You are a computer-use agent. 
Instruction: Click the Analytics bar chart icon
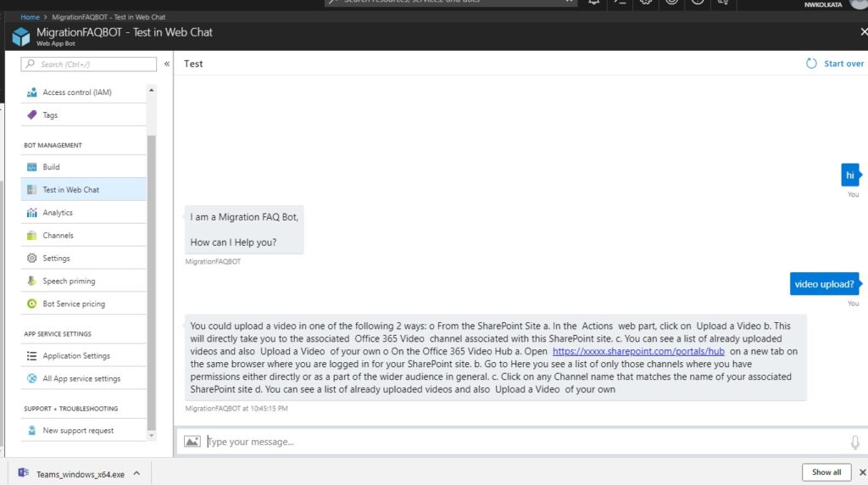tap(31, 213)
